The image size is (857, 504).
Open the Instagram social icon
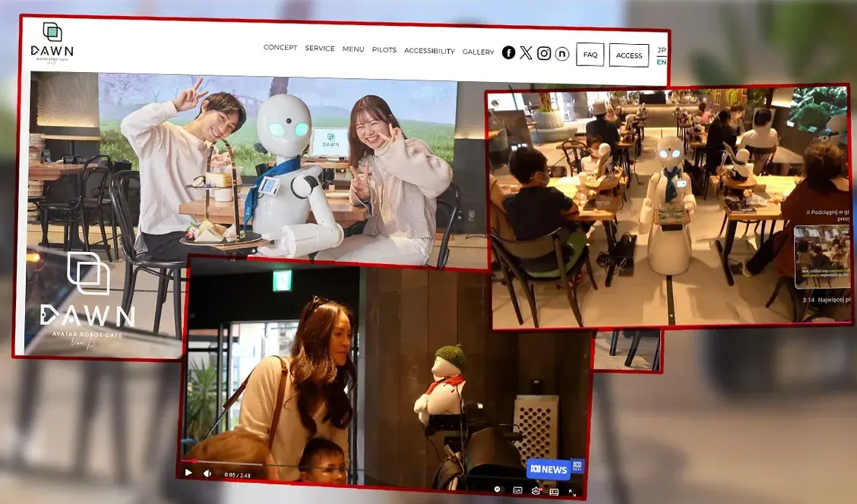pyautogui.click(x=544, y=53)
